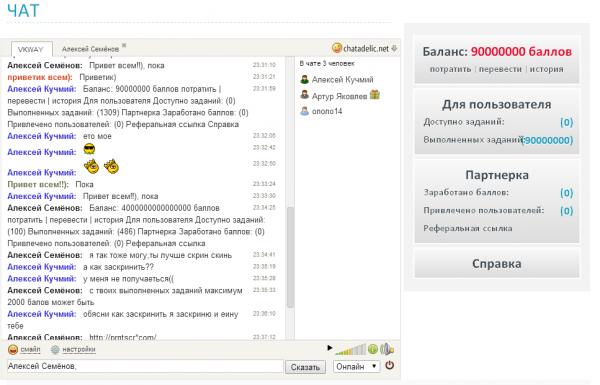The width and height of the screenshot is (600, 385).
Task: Select user Алексей Кучмий in list
Action: (x=342, y=80)
